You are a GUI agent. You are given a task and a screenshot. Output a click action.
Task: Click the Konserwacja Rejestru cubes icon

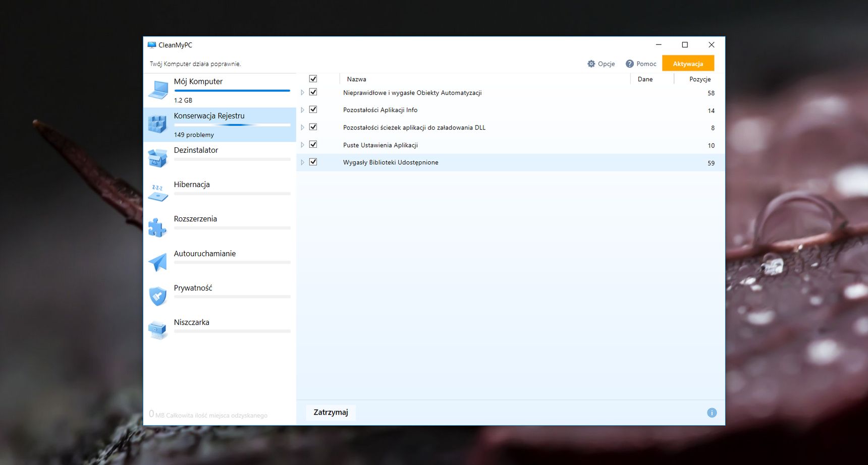157,124
